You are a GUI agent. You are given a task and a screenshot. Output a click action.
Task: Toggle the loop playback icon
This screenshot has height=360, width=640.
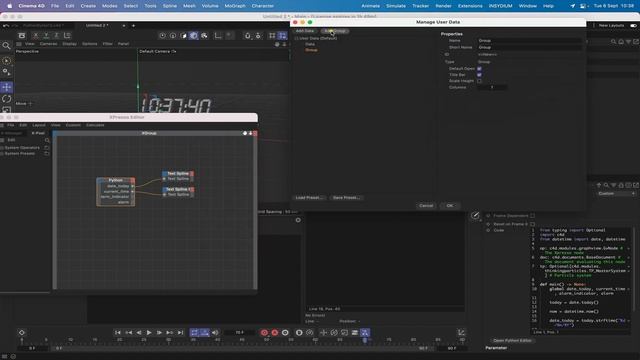[194, 333]
